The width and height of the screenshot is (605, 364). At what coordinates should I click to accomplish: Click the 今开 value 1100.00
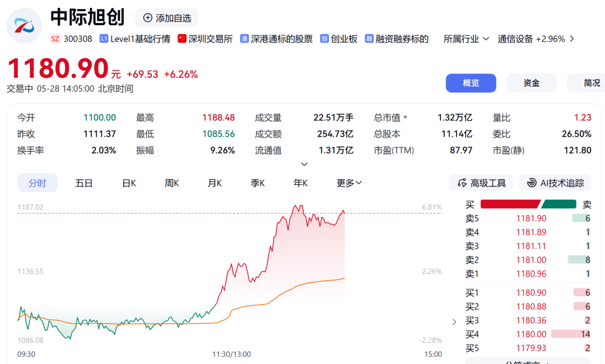tap(100, 118)
